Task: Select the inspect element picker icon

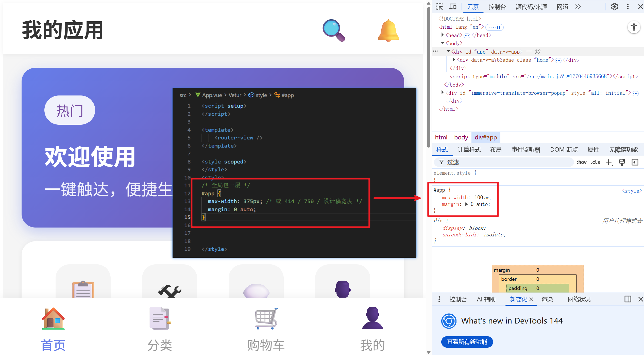Action: click(x=439, y=7)
